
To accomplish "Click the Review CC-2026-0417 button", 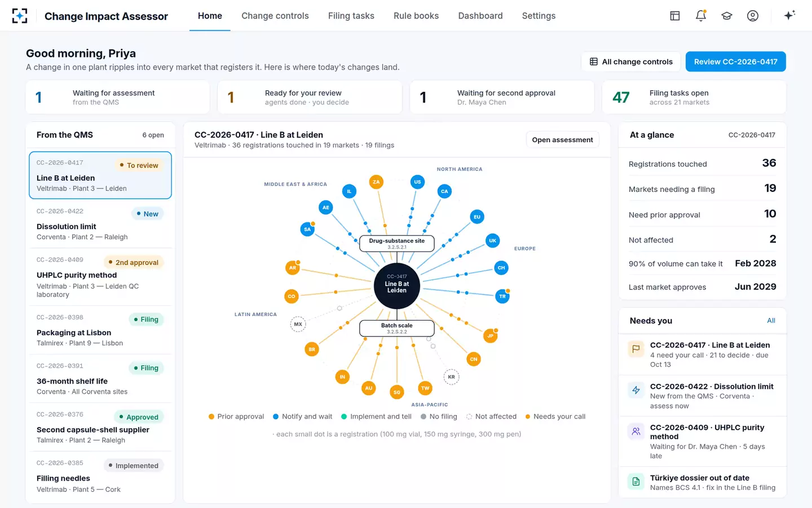I will pyautogui.click(x=736, y=62).
